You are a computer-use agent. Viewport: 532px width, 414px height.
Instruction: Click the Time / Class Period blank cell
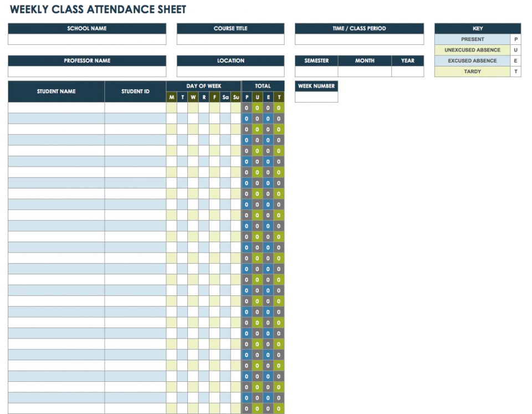(x=359, y=39)
